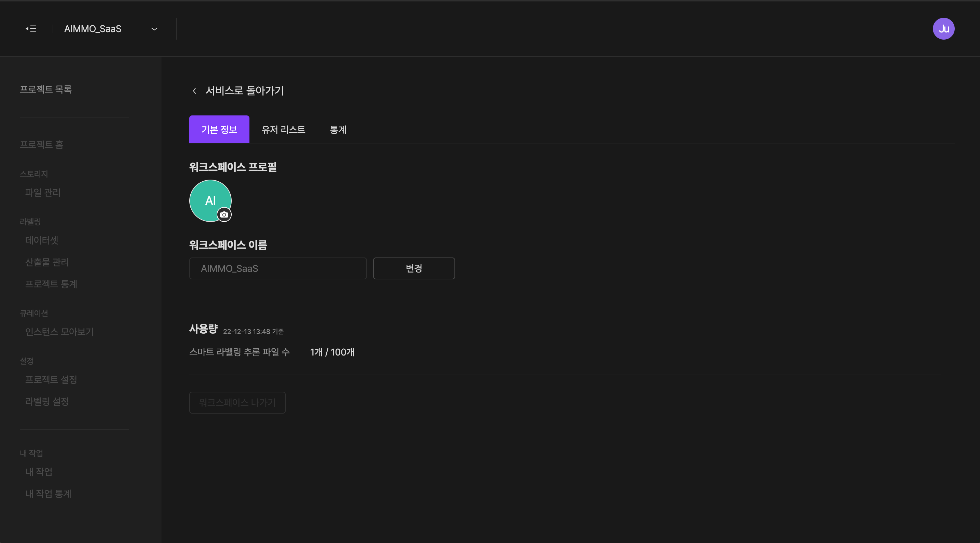Focus the workspace name field AIMMO_SaaS

coord(278,268)
